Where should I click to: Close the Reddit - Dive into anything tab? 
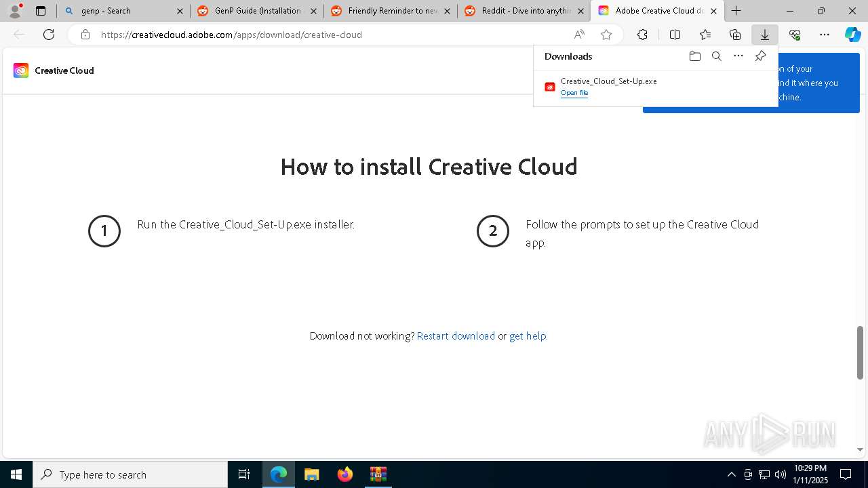coord(580,11)
